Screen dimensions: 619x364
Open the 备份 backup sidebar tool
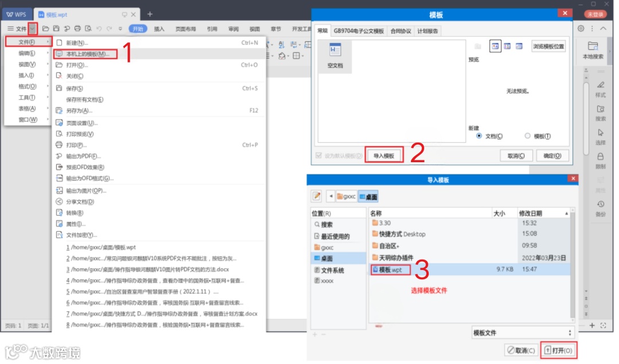click(x=601, y=209)
